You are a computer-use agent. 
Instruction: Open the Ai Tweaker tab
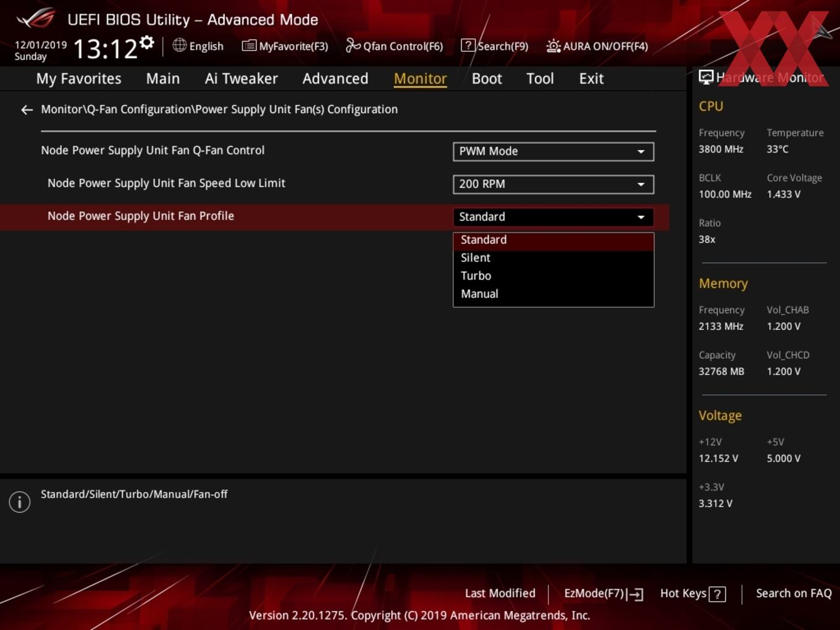tap(241, 78)
